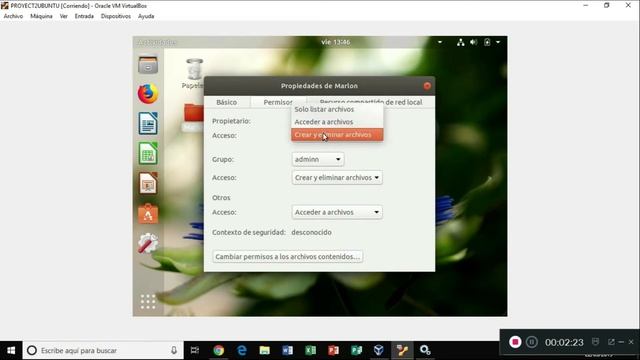The height and width of the screenshot is (360, 640).
Task: Expand the Grupo adminn dropdown
Action: 318,159
